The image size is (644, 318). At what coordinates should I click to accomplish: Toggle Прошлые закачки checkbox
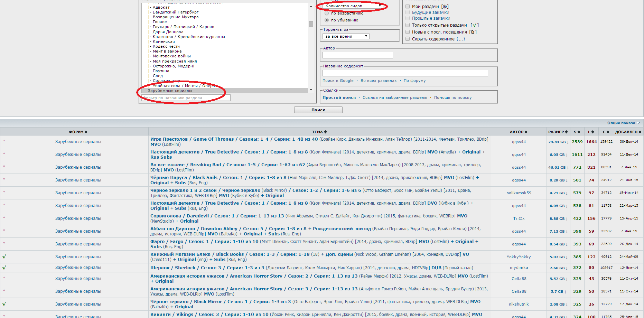pyautogui.click(x=408, y=18)
